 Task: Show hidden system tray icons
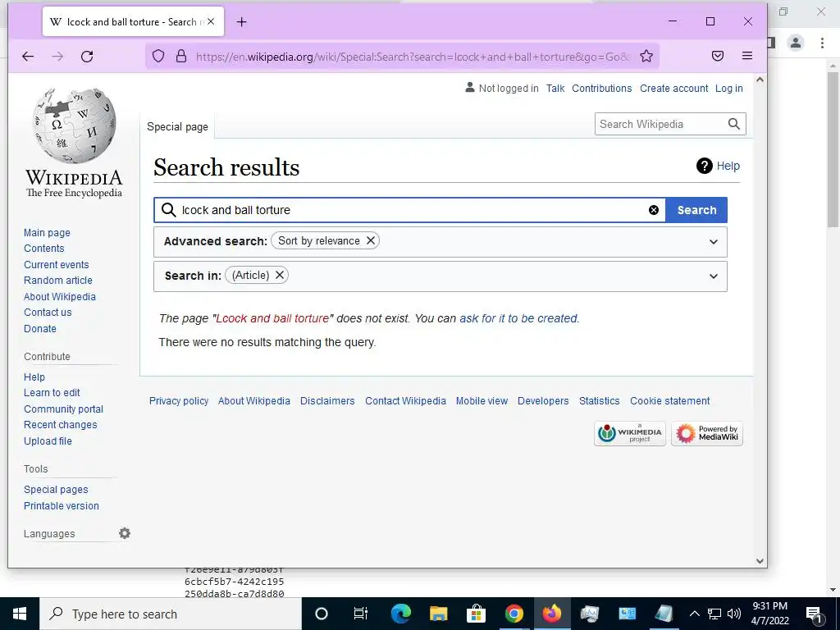[694, 614]
